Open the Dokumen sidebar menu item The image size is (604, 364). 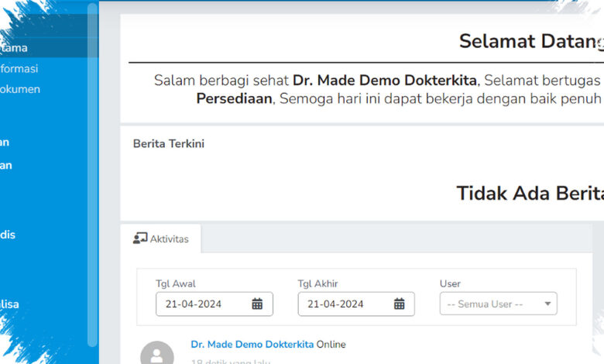20,89
